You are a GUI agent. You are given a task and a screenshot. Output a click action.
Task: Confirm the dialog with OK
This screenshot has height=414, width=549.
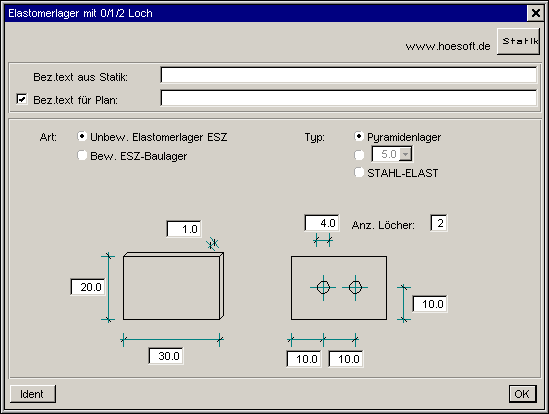point(522,394)
